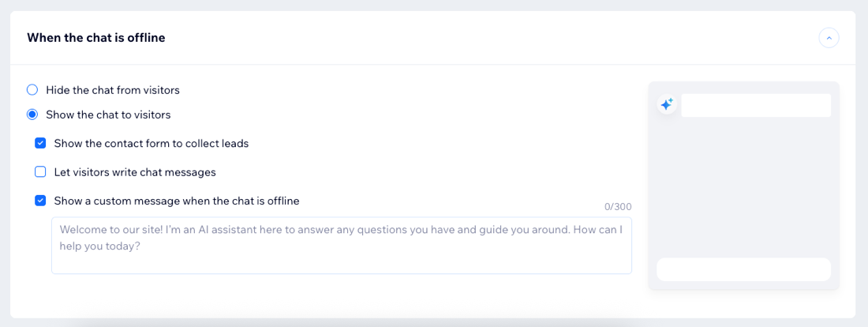
Task: Click the empty header bar right of the heading
Action: pyautogui.click(x=489, y=37)
